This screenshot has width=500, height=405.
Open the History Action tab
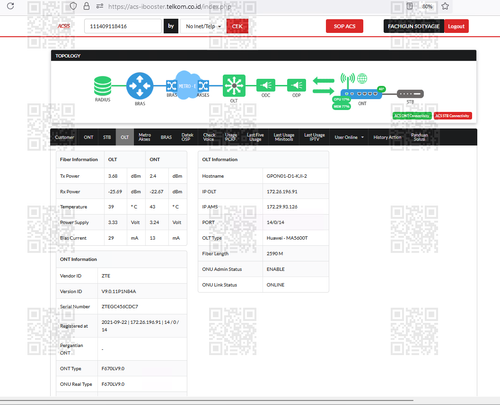pos(387,137)
